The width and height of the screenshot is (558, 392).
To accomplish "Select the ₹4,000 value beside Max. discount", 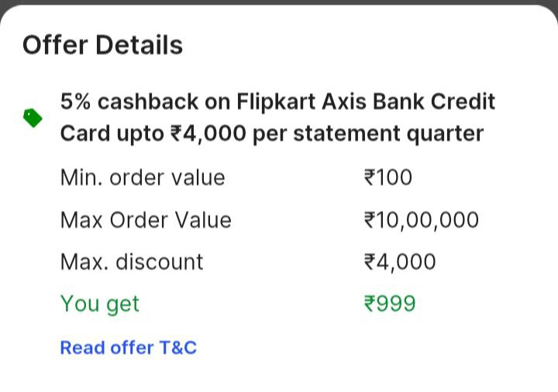I will pyautogui.click(x=399, y=262).
